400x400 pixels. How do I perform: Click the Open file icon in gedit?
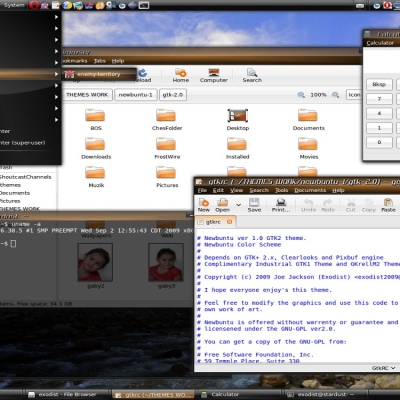point(222,205)
